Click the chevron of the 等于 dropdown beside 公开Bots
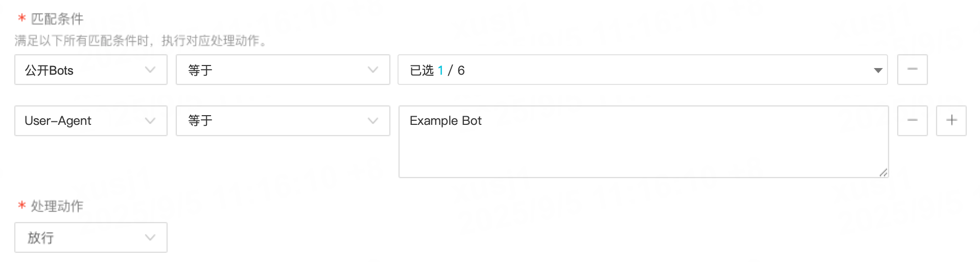The image size is (980, 262). 373,70
